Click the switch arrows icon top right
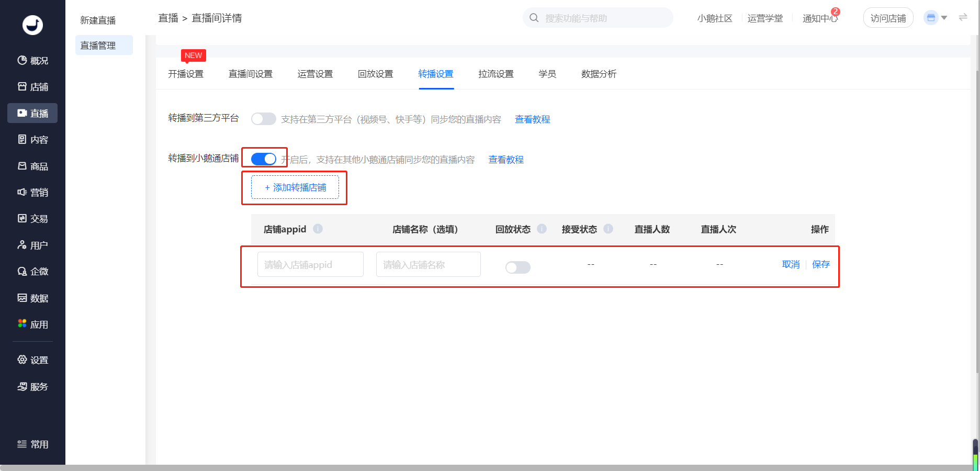The width and height of the screenshot is (980, 471). [963, 18]
